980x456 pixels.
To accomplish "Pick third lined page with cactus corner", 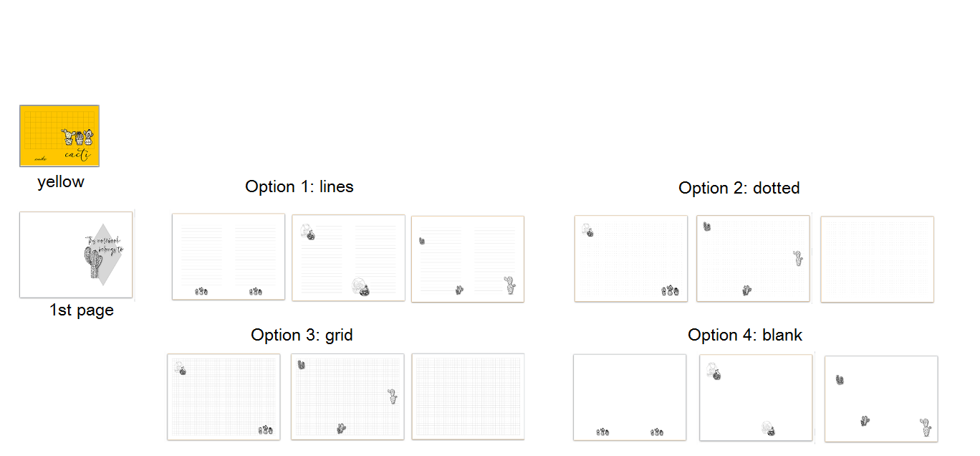I will pyautogui.click(x=468, y=259).
